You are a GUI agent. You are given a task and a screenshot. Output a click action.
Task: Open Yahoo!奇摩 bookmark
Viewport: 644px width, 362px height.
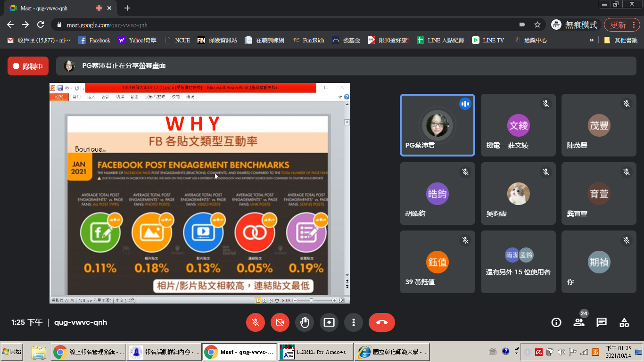pos(137,41)
